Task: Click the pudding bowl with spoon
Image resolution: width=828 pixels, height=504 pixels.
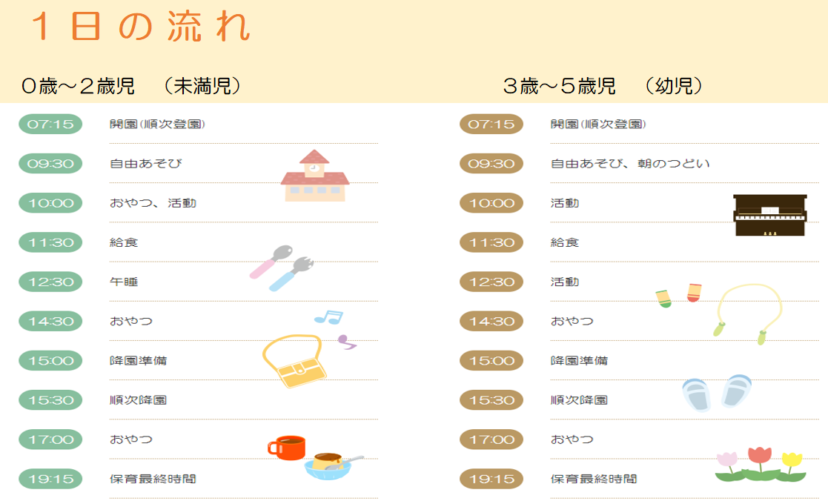Action: (333, 466)
